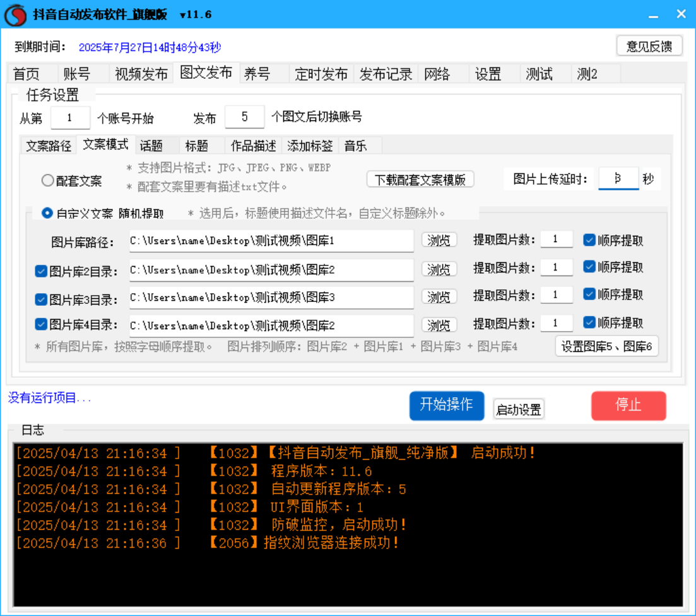Click the 下载配套文案模版 button
Image resolution: width=696 pixels, height=616 pixels.
420,180
